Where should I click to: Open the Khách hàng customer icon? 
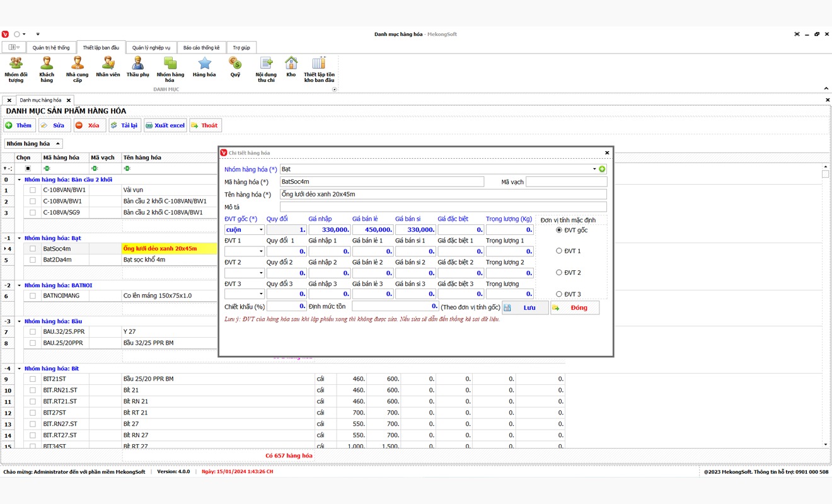tap(47, 63)
